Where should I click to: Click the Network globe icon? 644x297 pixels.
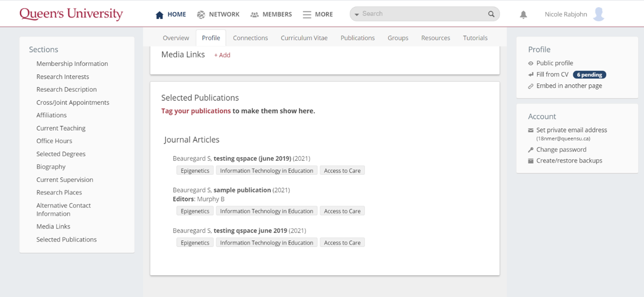pos(201,15)
